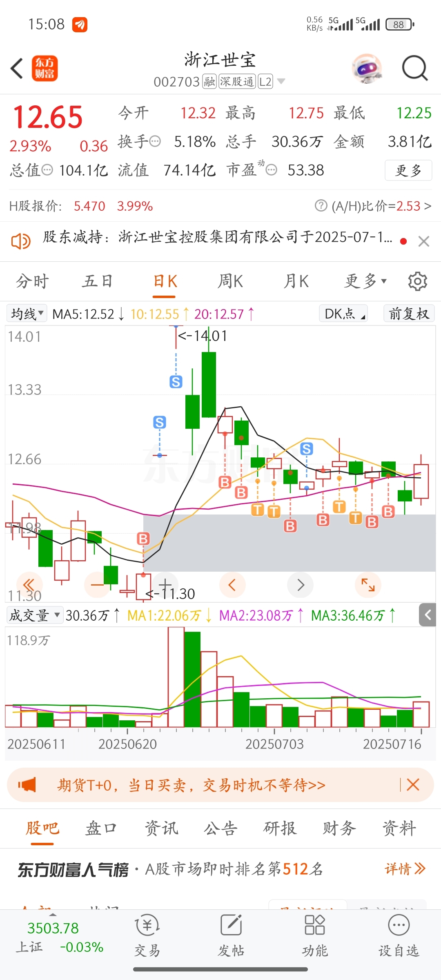
Task: Zoom out chart with minus button
Action: 97,585
